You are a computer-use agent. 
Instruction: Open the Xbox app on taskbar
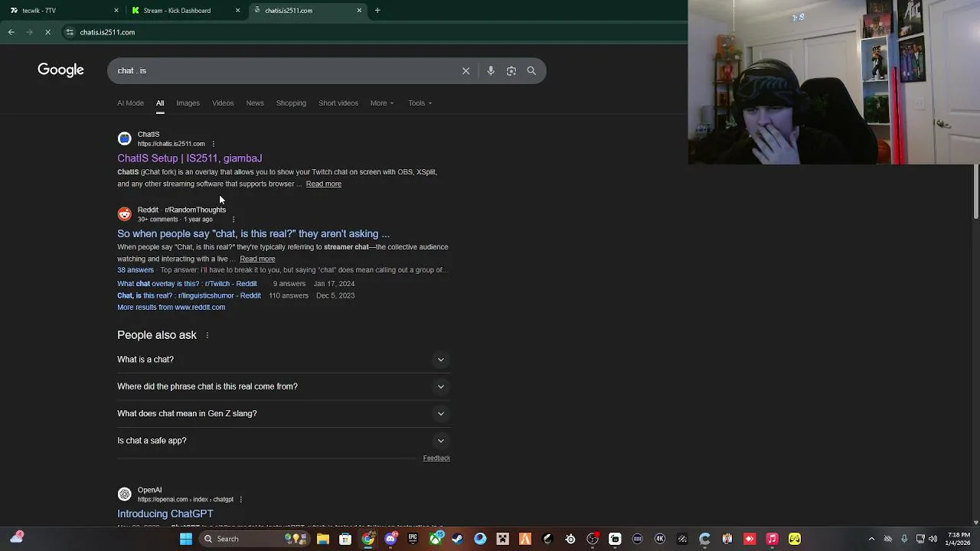pos(436,539)
